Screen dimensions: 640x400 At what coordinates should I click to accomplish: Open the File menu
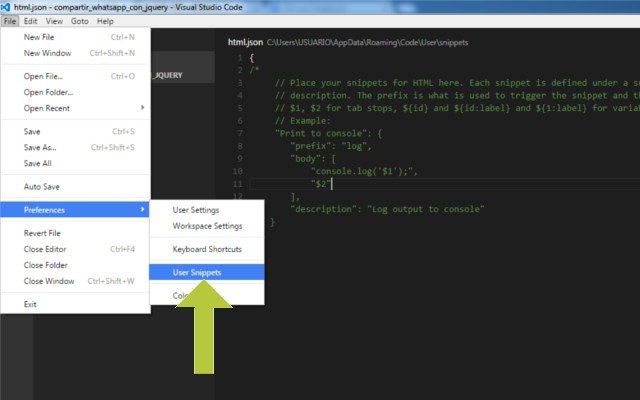pyautogui.click(x=10, y=21)
